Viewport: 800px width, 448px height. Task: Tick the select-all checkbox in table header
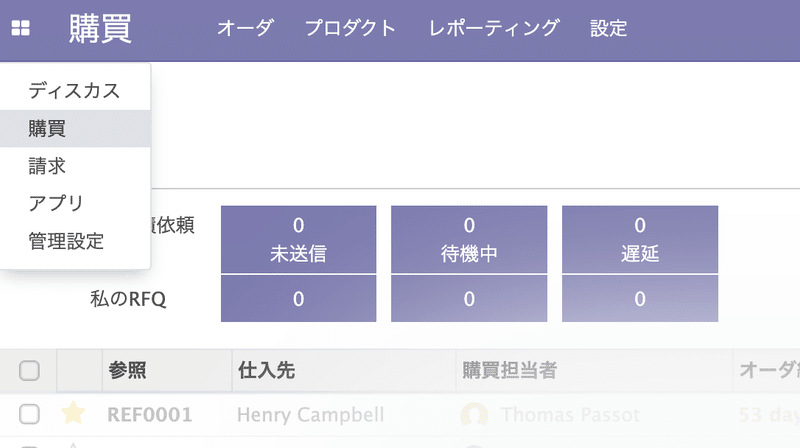click(29, 370)
